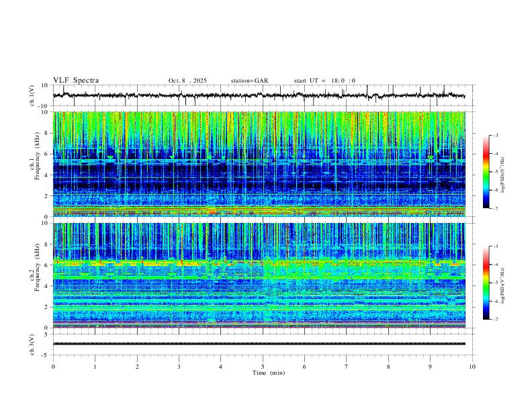Click the "-7" label on ch.2 colorbar
Viewport: 532px width, 411px height.
(496, 320)
